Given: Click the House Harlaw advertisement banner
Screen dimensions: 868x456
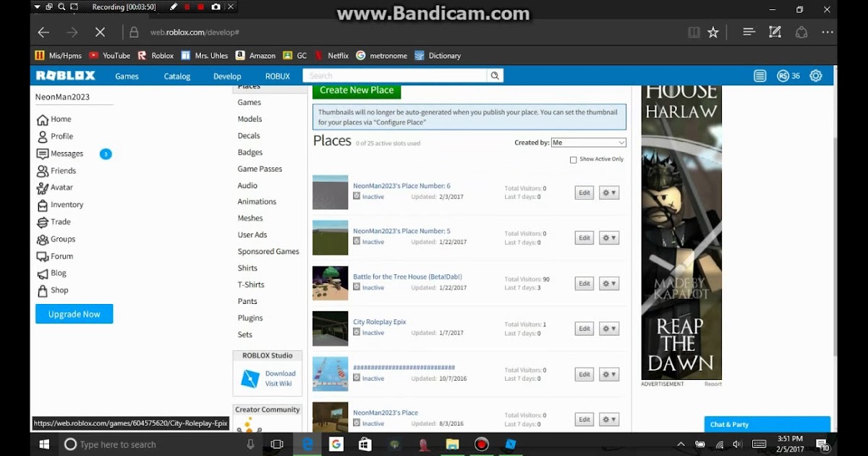Looking at the screenshot, I should pos(681,232).
